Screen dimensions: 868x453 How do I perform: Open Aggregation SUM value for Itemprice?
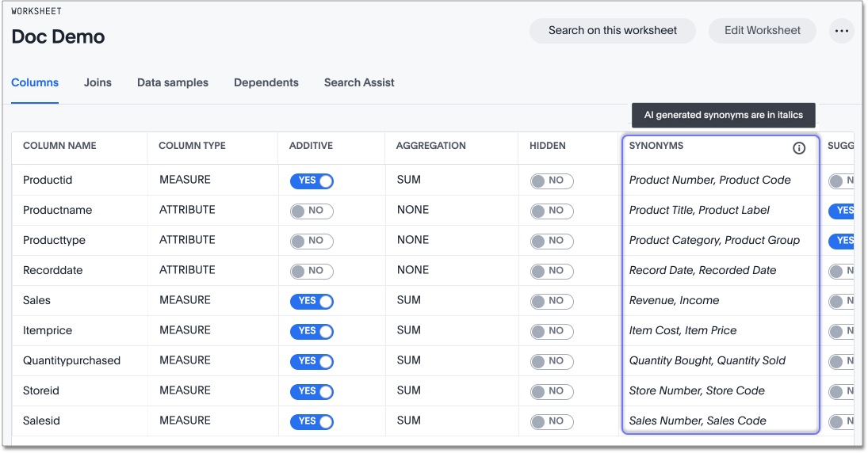pyautogui.click(x=409, y=330)
